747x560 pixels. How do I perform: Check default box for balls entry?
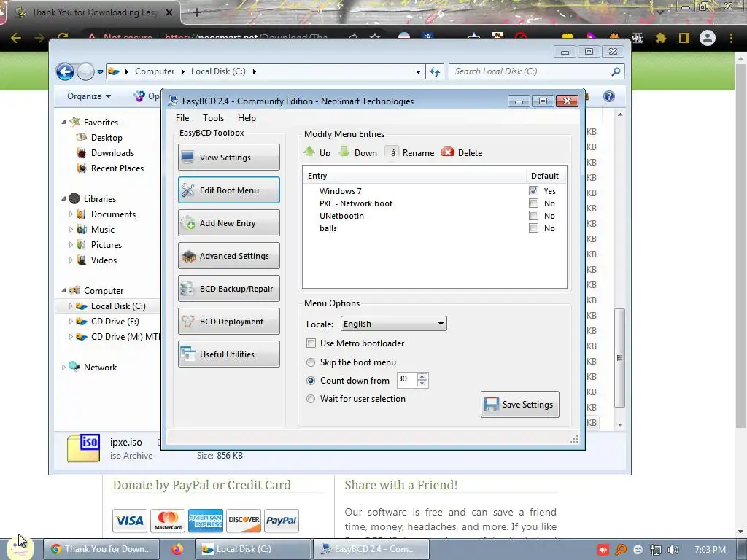[533, 228]
